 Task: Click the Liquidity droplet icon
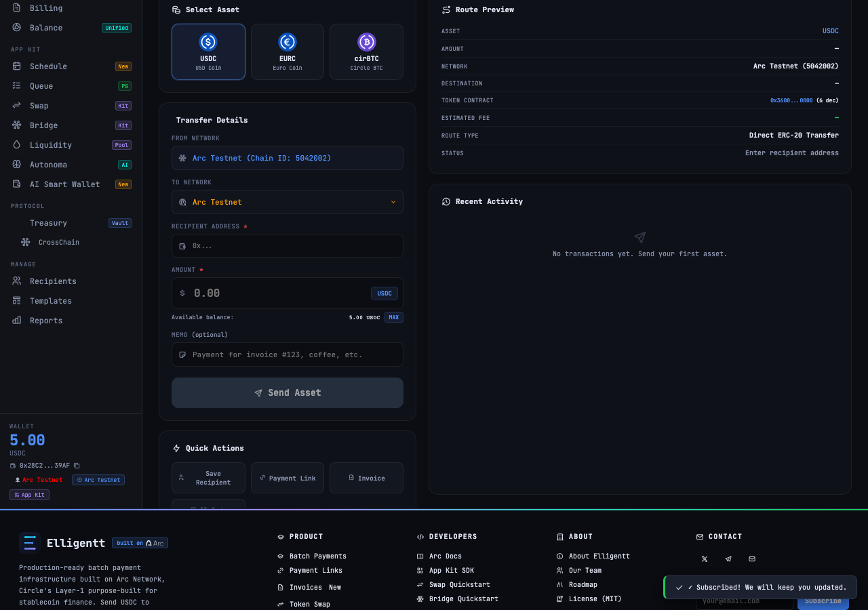[16, 145]
